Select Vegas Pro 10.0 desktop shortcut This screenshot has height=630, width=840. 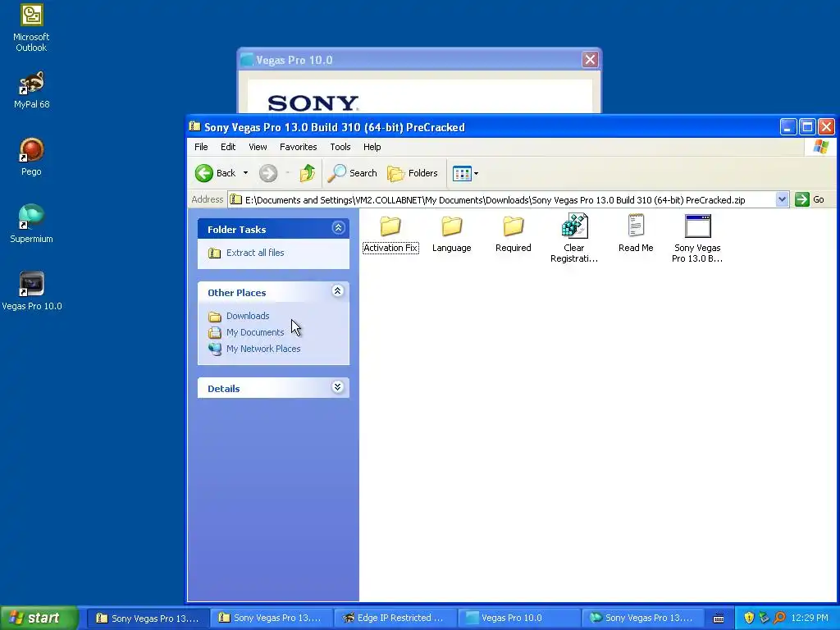[32, 292]
